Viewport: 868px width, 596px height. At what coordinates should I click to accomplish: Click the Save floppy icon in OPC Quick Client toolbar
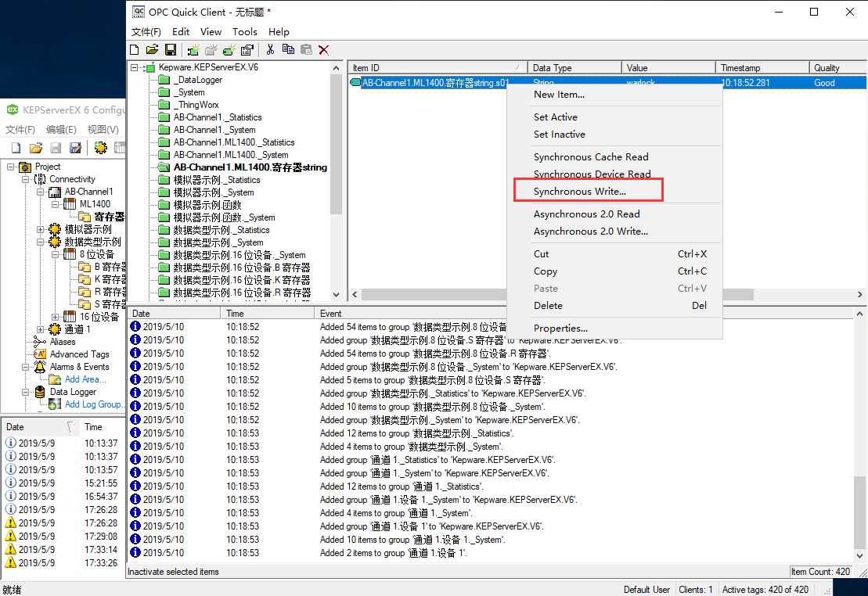(x=171, y=50)
